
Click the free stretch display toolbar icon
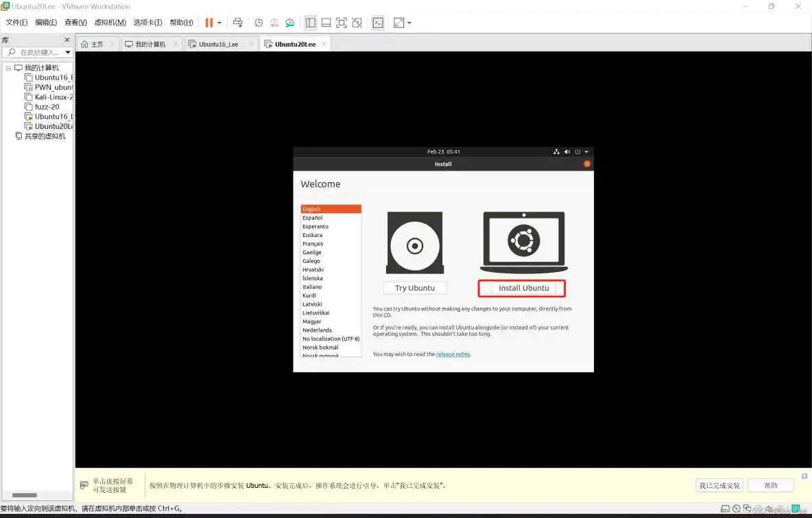pyautogui.click(x=400, y=23)
